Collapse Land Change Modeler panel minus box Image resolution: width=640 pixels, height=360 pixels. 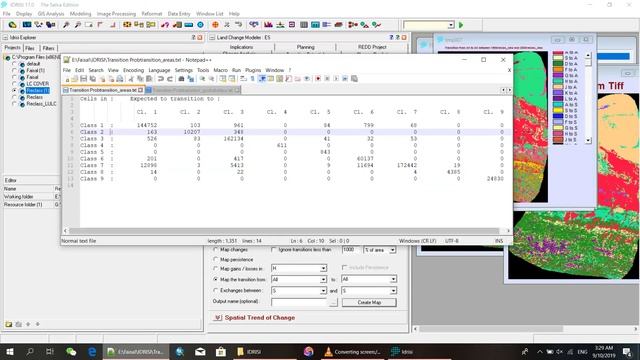(x=212, y=38)
